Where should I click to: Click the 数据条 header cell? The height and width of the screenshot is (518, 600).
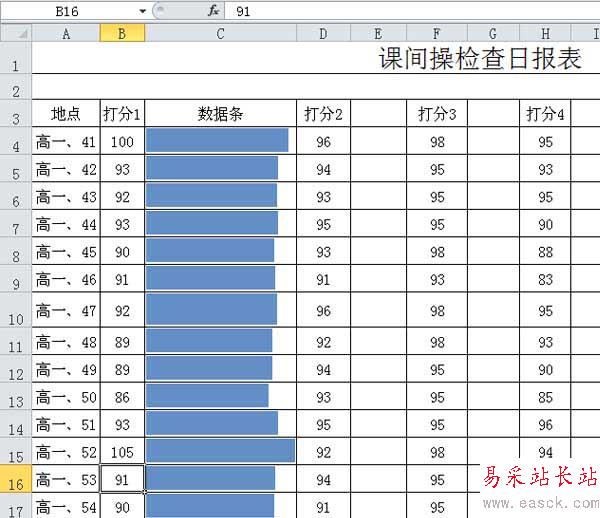point(220,114)
